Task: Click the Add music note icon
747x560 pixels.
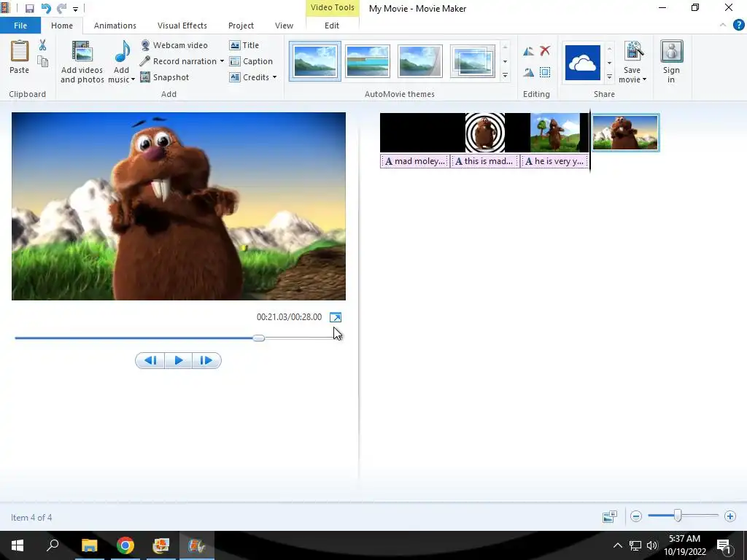Action: coord(122,52)
